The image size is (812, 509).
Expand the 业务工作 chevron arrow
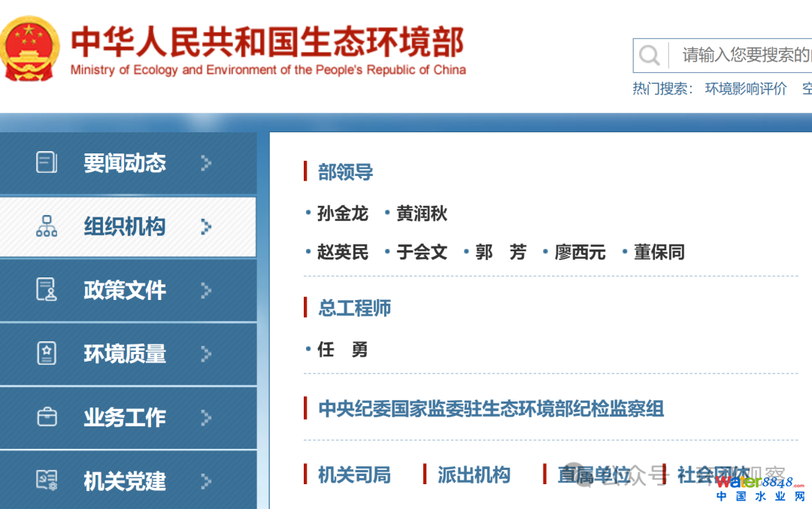click(x=206, y=417)
